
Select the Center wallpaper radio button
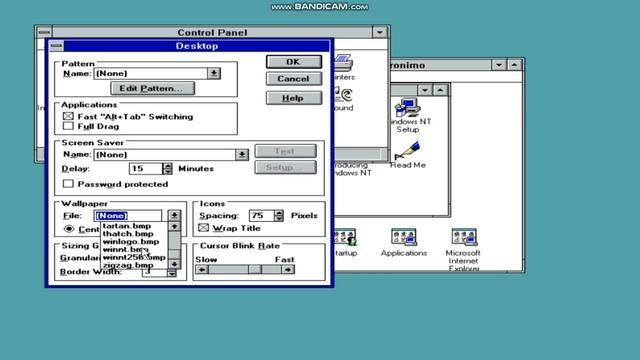(x=69, y=229)
